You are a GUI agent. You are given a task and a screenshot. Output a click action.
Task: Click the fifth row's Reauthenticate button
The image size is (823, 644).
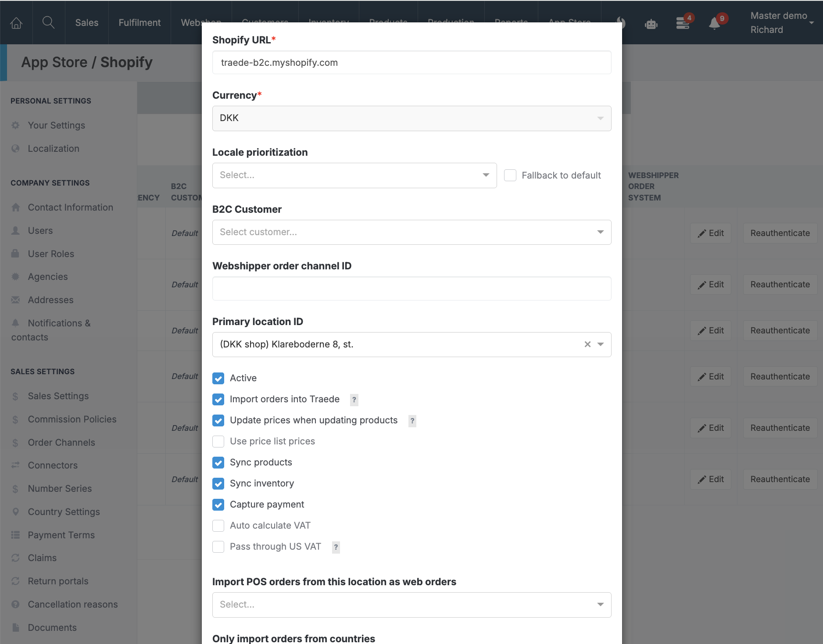tap(780, 428)
